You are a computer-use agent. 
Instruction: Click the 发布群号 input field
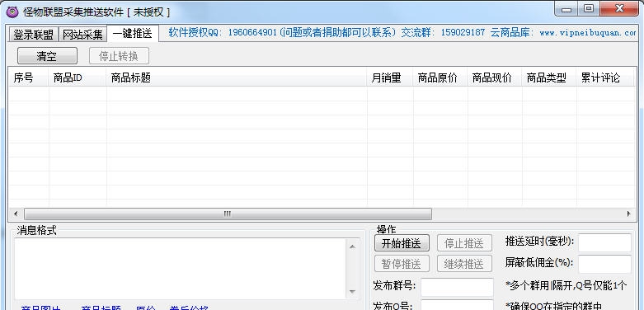(457, 287)
